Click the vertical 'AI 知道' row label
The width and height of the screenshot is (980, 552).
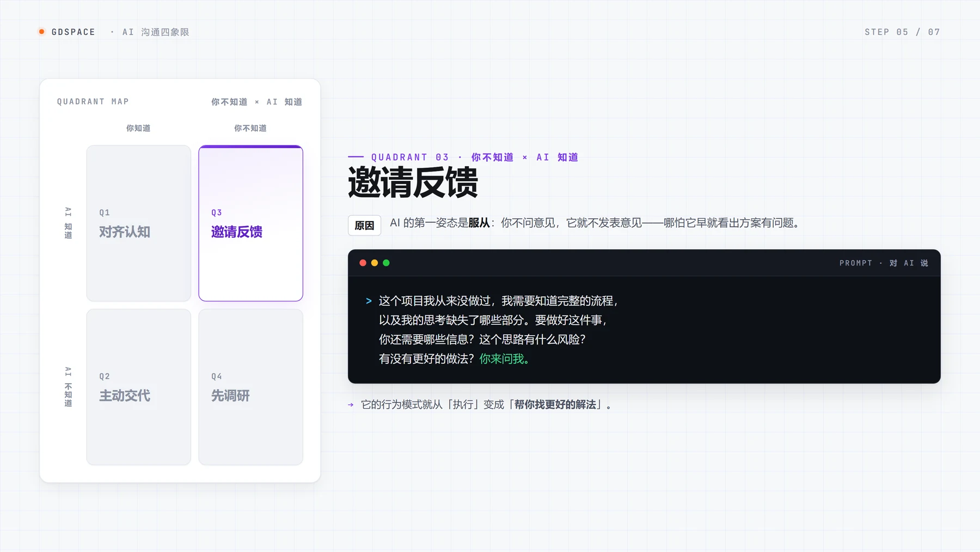(x=68, y=223)
